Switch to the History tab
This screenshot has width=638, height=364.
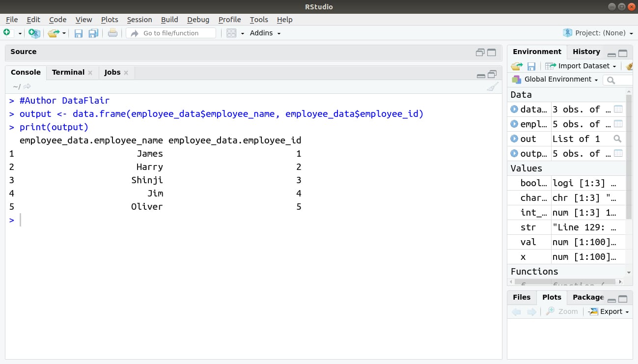click(x=586, y=52)
